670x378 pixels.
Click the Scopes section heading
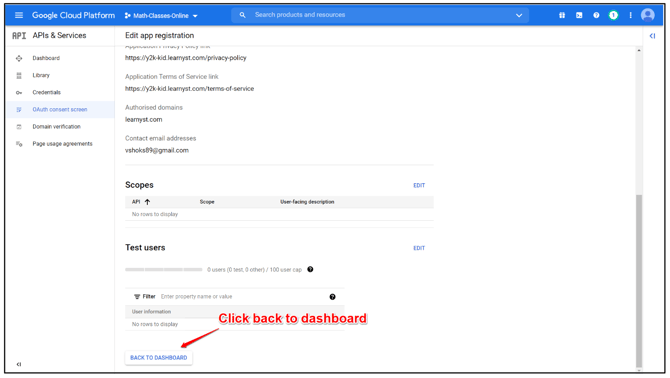pyautogui.click(x=139, y=185)
